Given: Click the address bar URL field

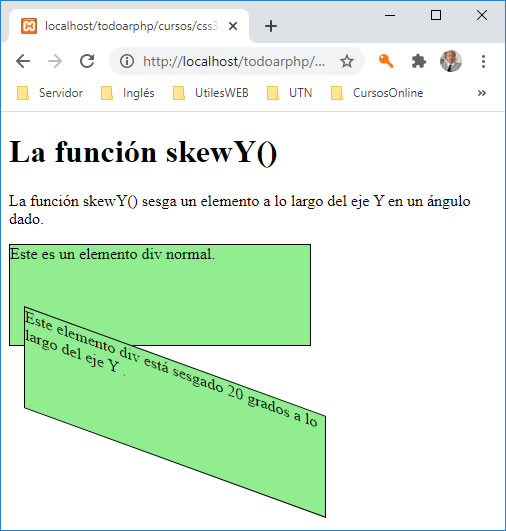Looking at the screenshot, I should (x=234, y=61).
